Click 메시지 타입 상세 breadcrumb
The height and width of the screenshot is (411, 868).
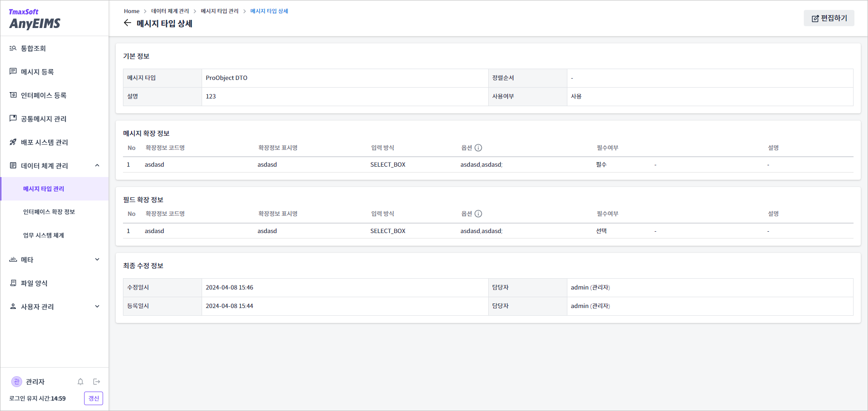(269, 11)
